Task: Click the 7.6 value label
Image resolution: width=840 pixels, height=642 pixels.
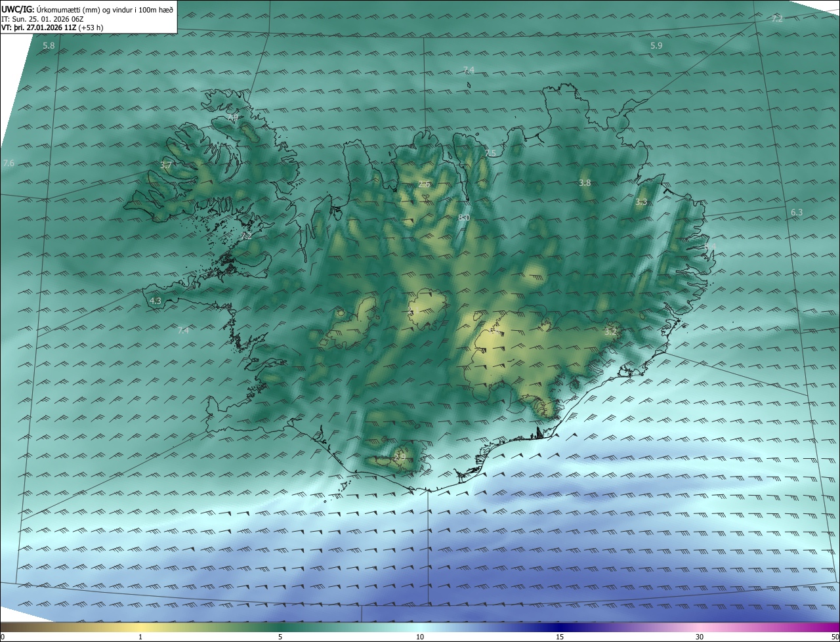Action: pyautogui.click(x=8, y=163)
